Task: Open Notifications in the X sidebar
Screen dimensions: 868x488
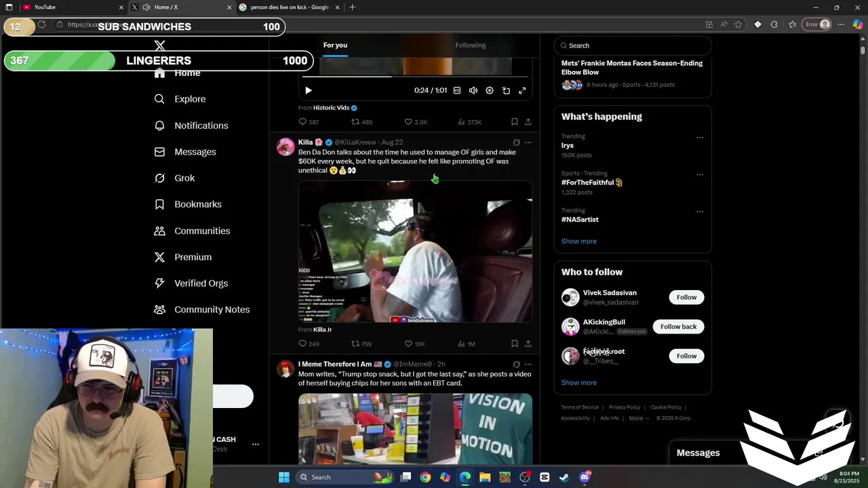Action: [x=191, y=125]
